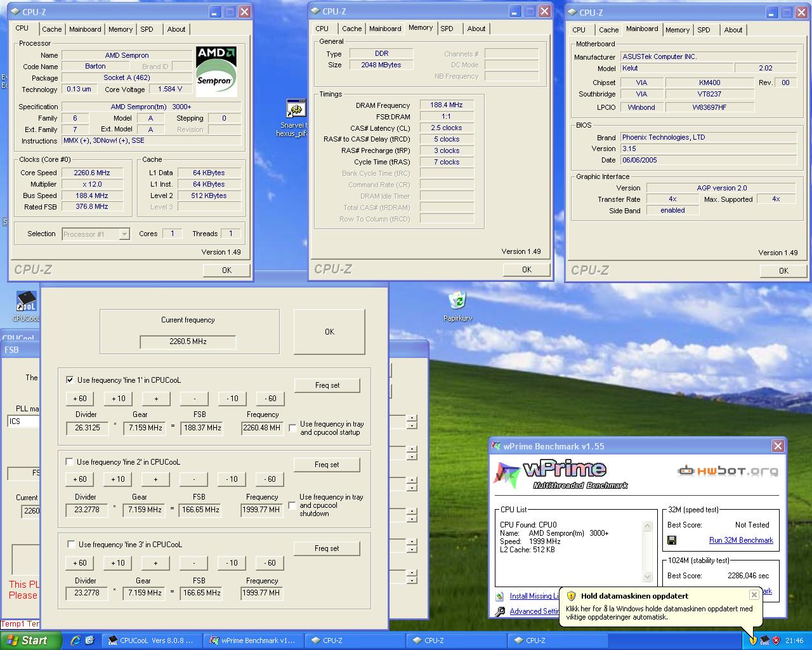Switch to the Cache tab in left CPU-Z

pyautogui.click(x=52, y=29)
